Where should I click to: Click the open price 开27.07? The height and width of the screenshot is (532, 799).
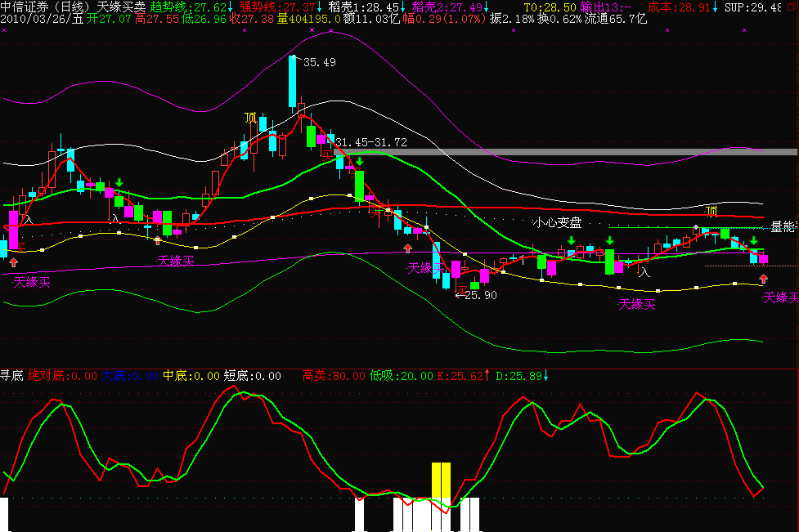(108, 20)
